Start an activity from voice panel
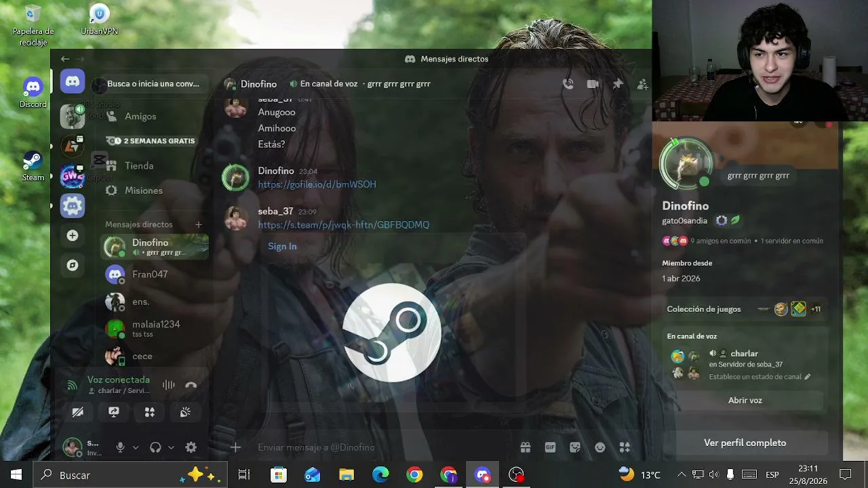Viewport: 868px width, 488px height. pyautogui.click(x=150, y=412)
